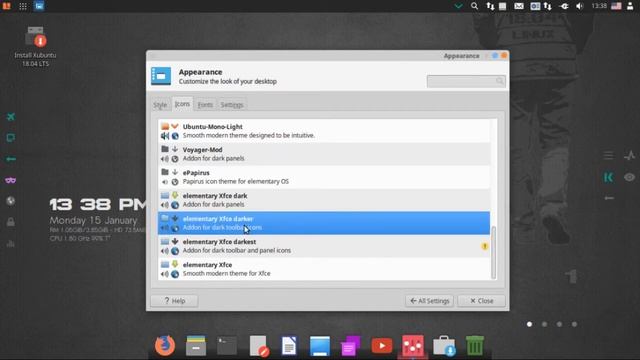Open the text editor dock icon
This screenshot has width=640, height=360.
point(258,346)
